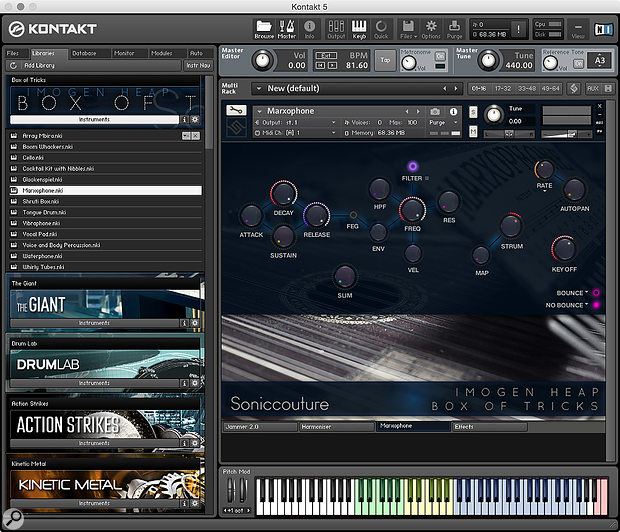The height and width of the screenshot is (532, 620).
Task: Select rack page 17-32
Action: pos(503,89)
